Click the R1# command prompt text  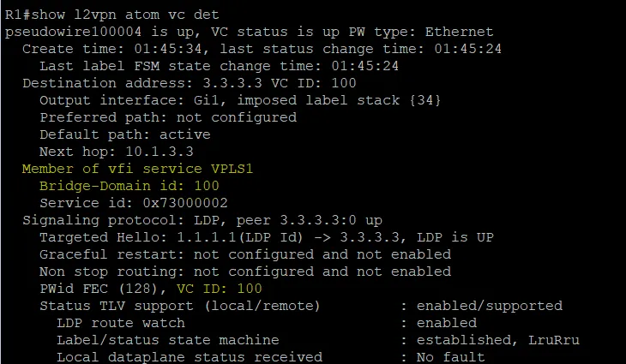(17, 15)
